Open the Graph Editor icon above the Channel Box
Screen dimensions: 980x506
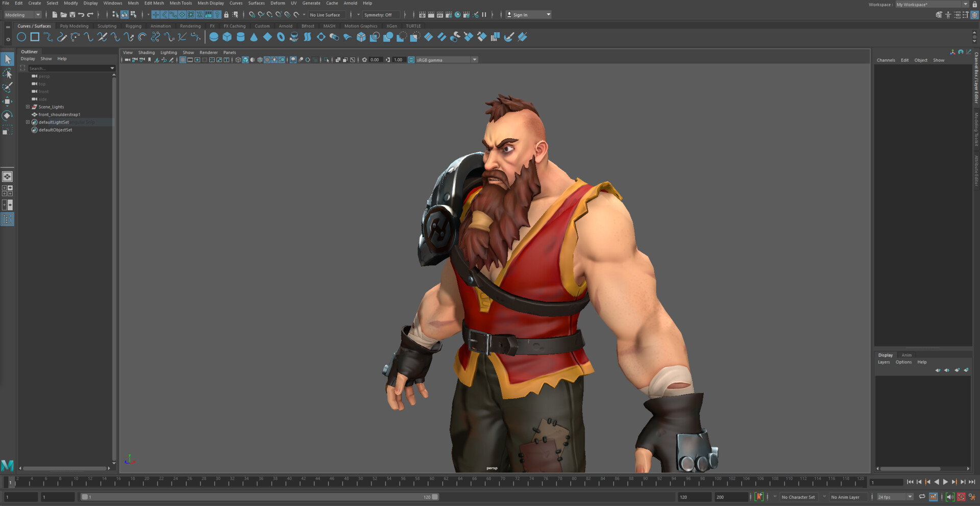point(969,52)
